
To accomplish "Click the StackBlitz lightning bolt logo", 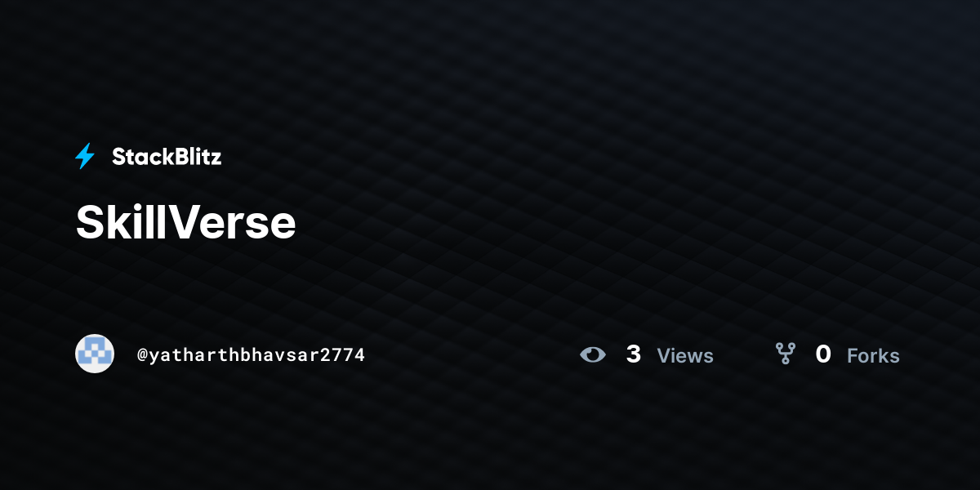I will tap(85, 156).
